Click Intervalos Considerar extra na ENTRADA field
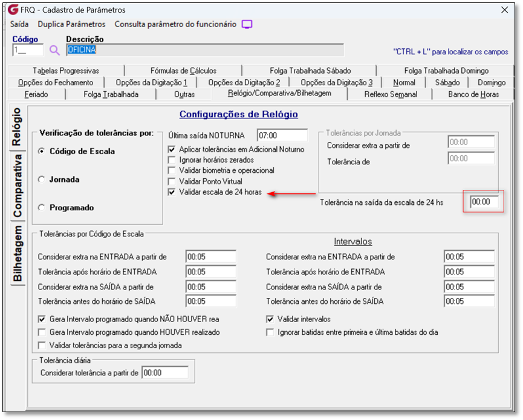 click(x=469, y=257)
